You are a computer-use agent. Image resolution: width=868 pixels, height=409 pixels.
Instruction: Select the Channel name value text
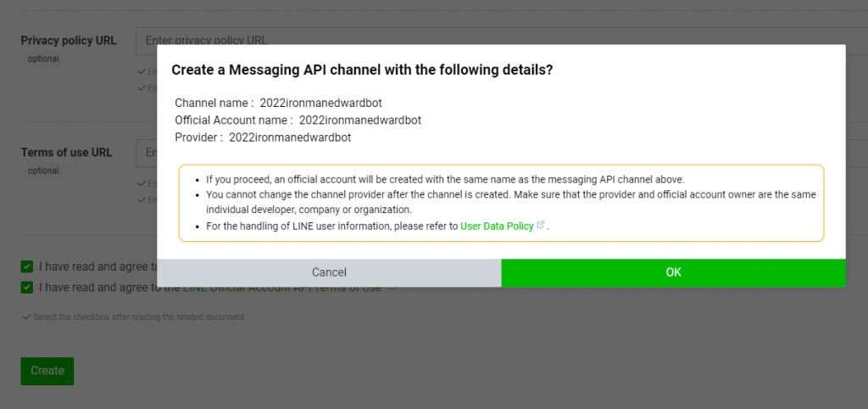click(321, 103)
